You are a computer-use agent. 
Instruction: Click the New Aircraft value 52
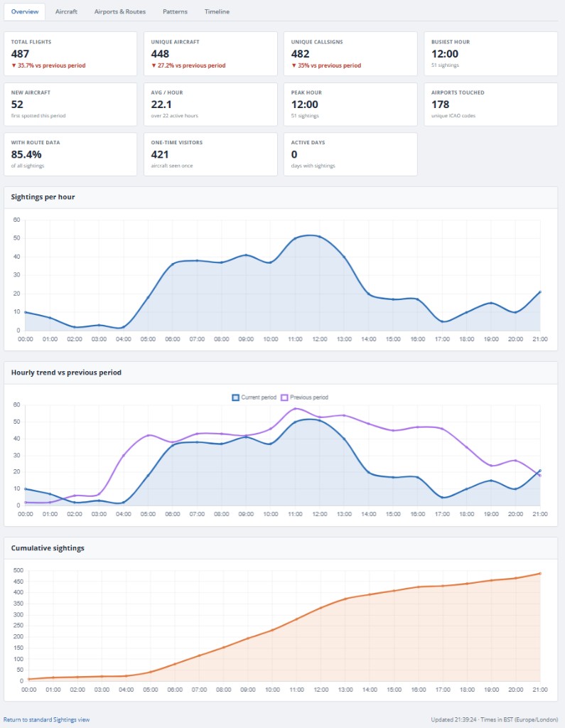click(x=17, y=105)
